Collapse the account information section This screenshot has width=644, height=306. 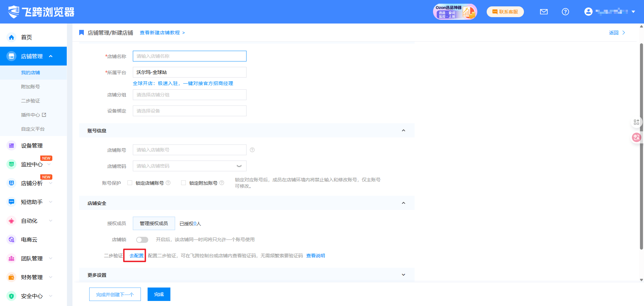(403, 131)
